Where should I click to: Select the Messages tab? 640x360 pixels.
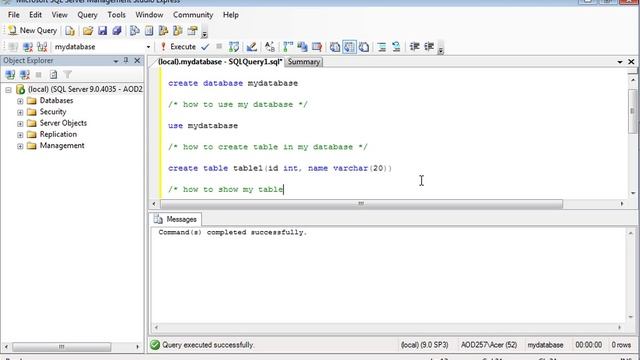click(176, 219)
